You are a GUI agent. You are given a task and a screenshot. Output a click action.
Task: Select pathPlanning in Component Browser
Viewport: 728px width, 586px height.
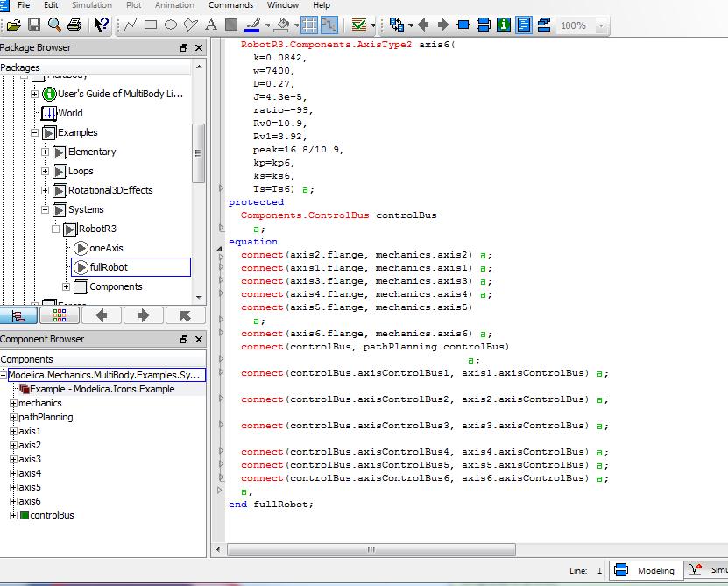[x=46, y=418]
